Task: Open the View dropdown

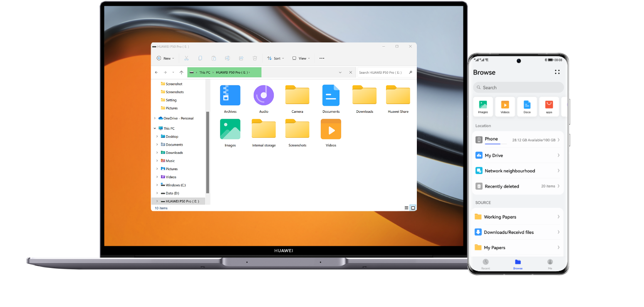Action: (x=301, y=58)
